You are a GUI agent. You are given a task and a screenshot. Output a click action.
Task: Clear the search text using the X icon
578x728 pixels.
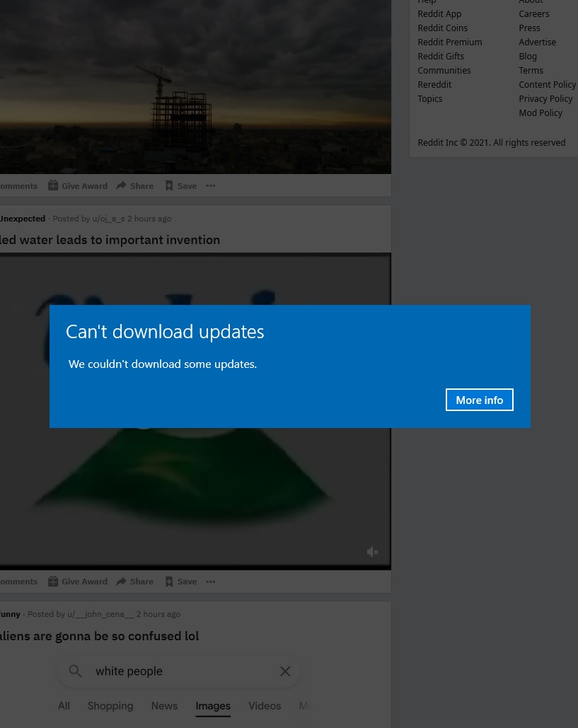[285, 671]
